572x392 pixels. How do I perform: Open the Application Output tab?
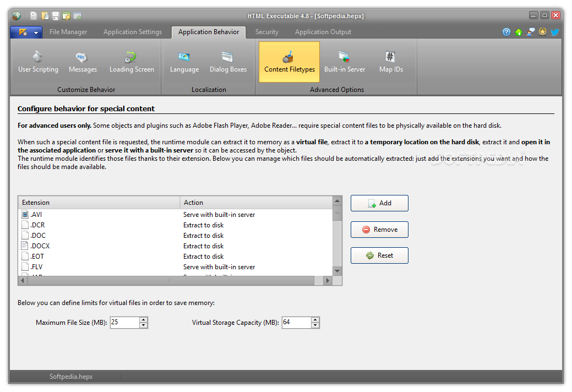pyautogui.click(x=323, y=32)
